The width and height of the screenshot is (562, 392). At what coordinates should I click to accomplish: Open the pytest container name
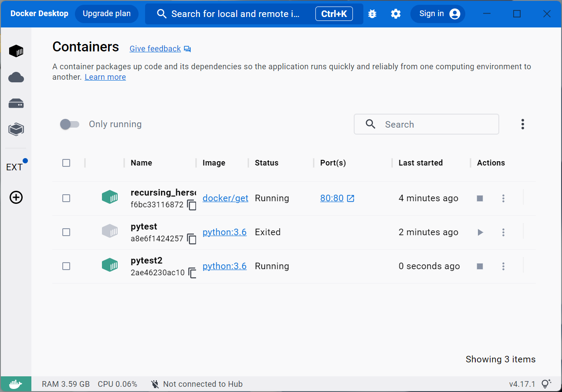pyautogui.click(x=144, y=226)
